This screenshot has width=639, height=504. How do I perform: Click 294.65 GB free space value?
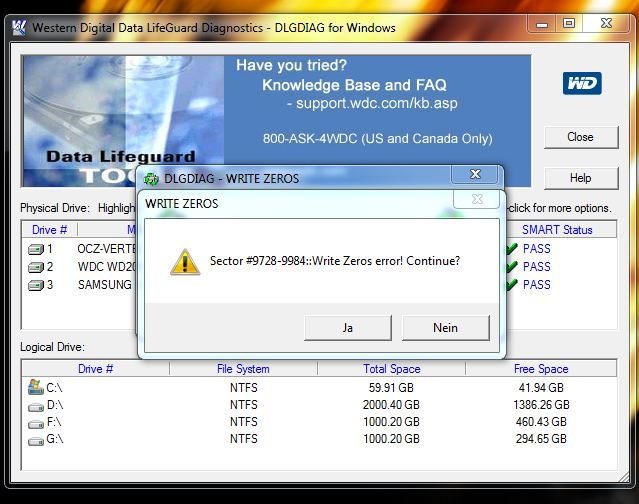pos(541,439)
